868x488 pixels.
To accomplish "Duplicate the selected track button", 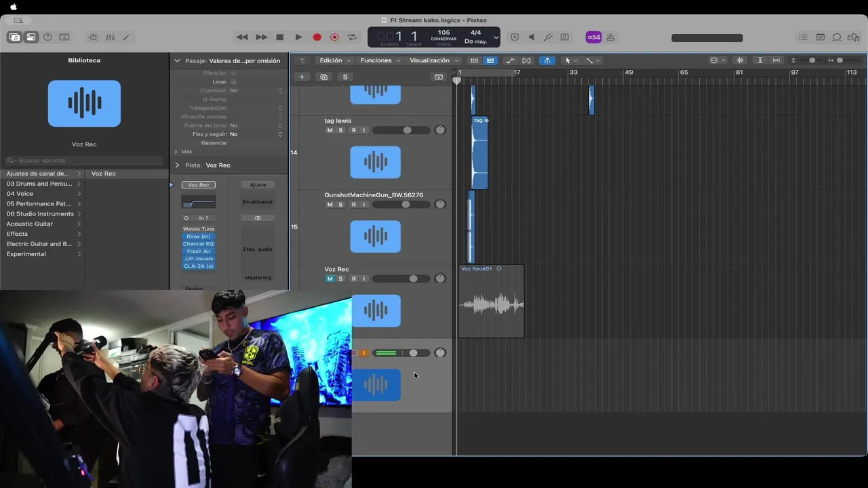I will click(323, 77).
